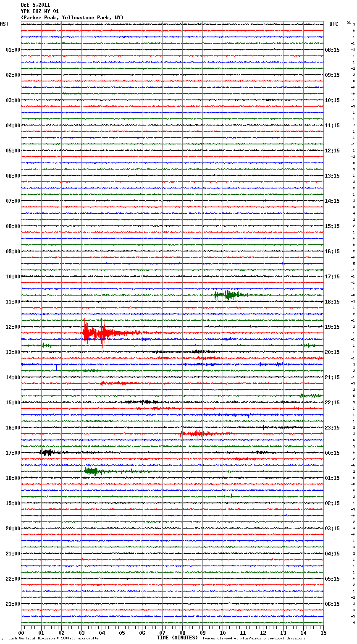Screen dimensions: 357x644
Task: Click the 02:15 UTC time label
Action: coord(332,503)
